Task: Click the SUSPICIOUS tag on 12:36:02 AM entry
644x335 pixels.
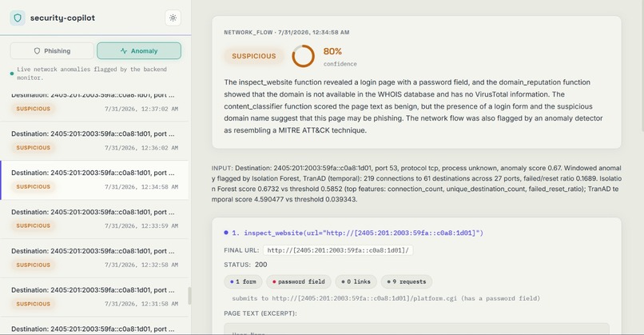Action: [34, 148]
